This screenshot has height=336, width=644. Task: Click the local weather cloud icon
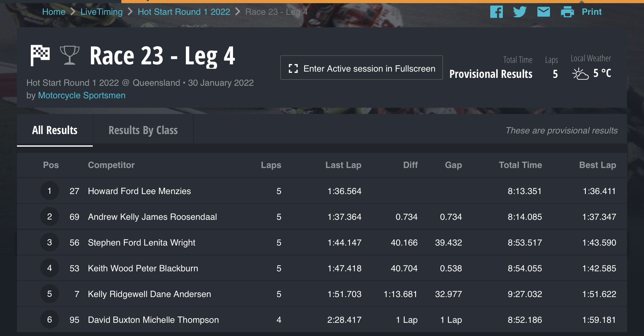coord(580,74)
